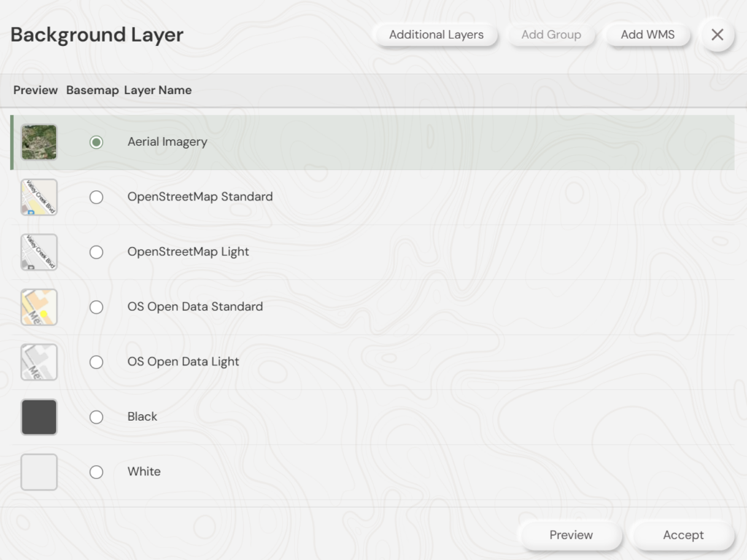Open the Additional Layers section
This screenshot has height=560, width=747.
(x=436, y=35)
